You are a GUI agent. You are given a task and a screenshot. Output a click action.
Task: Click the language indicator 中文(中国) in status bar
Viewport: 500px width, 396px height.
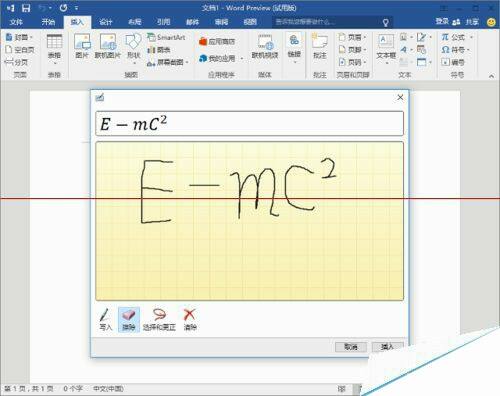[x=108, y=389]
